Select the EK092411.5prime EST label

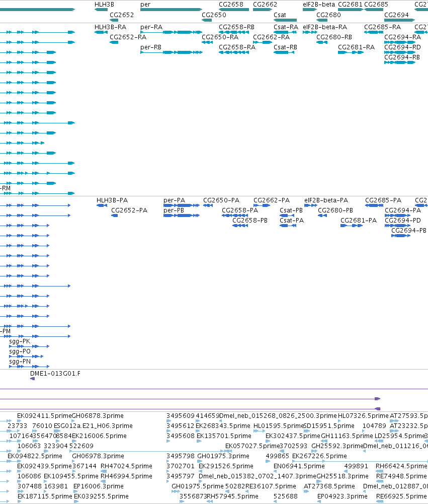click(44, 415)
